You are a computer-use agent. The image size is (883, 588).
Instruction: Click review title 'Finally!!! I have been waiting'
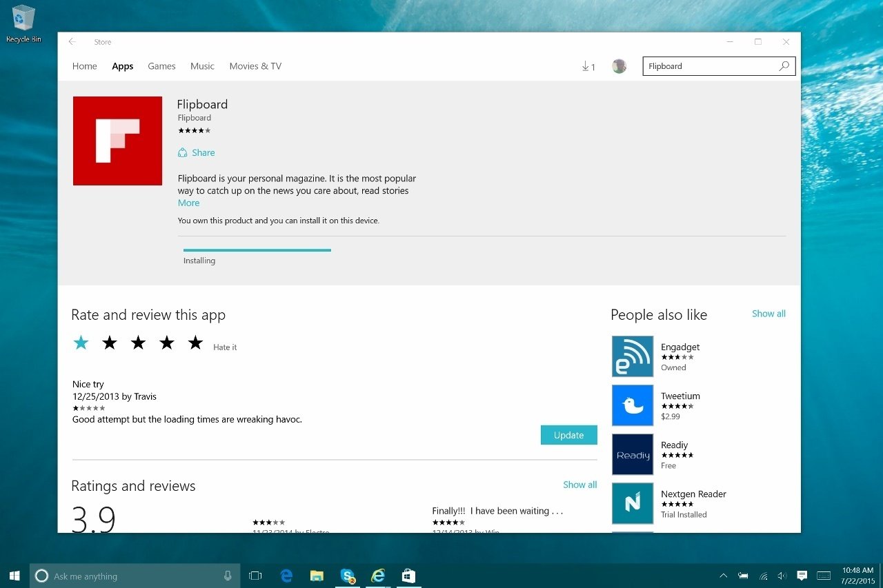pyautogui.click(x=497, y=511)
